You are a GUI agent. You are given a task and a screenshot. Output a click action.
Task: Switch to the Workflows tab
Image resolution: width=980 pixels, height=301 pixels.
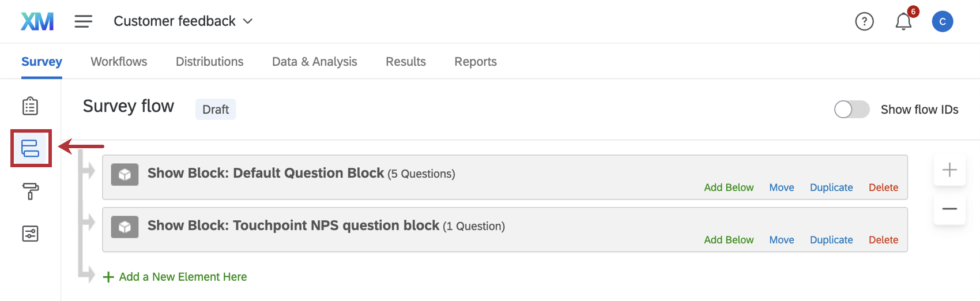click(119, 62)
